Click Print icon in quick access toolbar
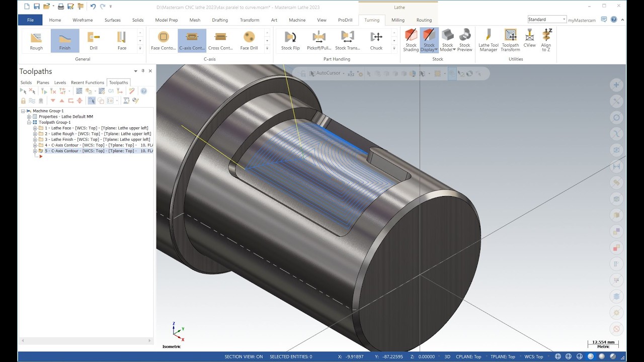644x362 pixels. (61, 7)
